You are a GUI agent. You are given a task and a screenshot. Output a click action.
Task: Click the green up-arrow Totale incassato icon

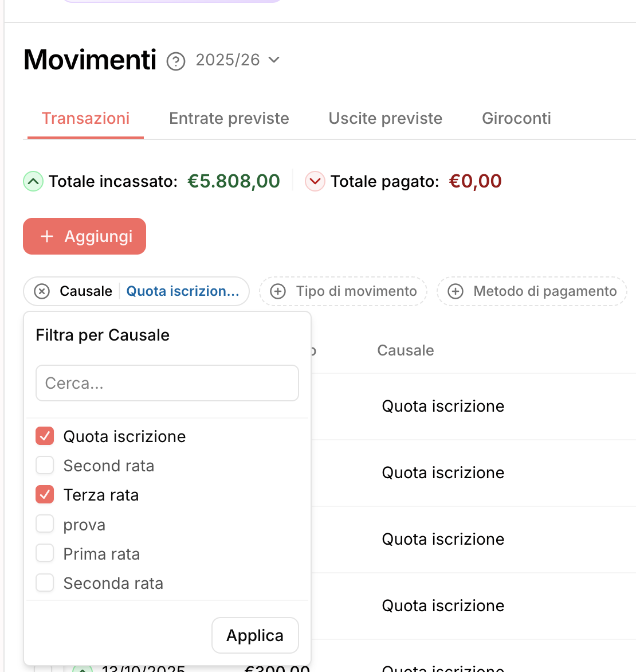(x=33, y=181)
